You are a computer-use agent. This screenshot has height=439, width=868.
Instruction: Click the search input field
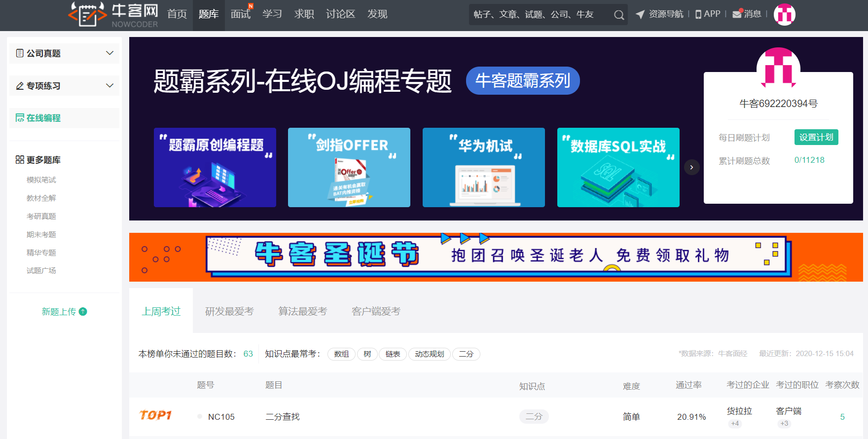tap(540, 15)
